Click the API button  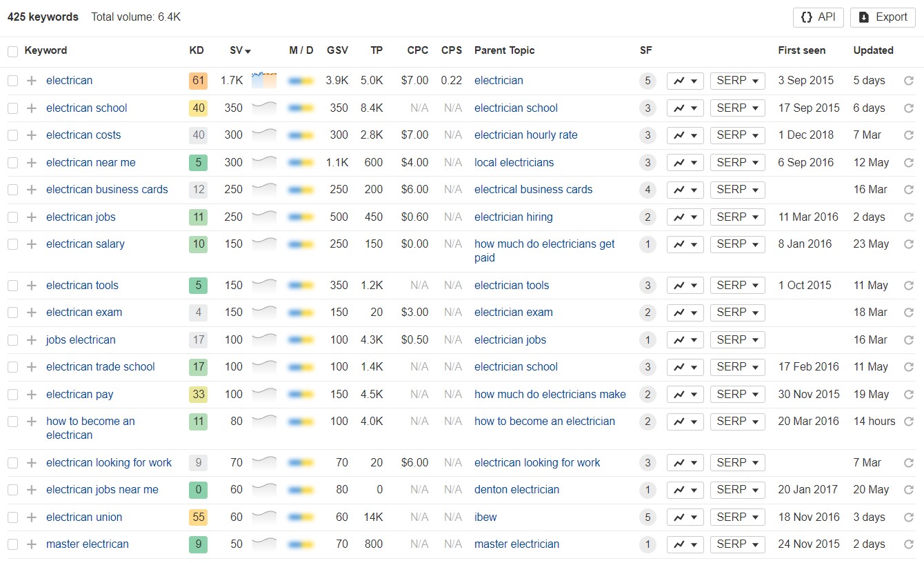818,17
